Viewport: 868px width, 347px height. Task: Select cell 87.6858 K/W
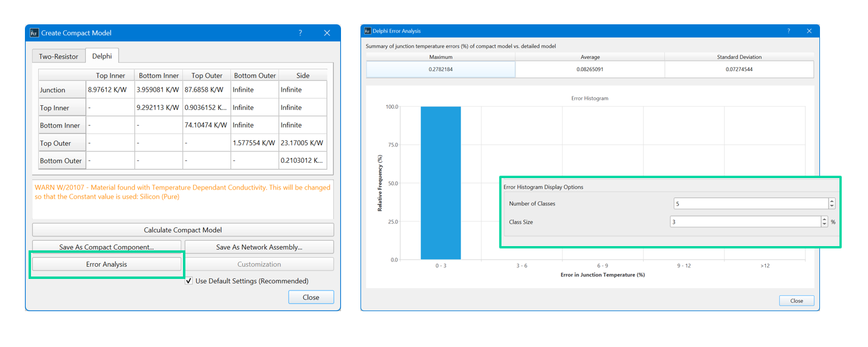[x=207, y=90]
